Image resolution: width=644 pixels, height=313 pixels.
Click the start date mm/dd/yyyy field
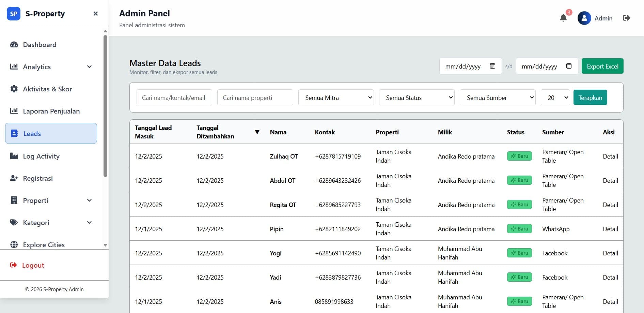click(x=470, y=66)
